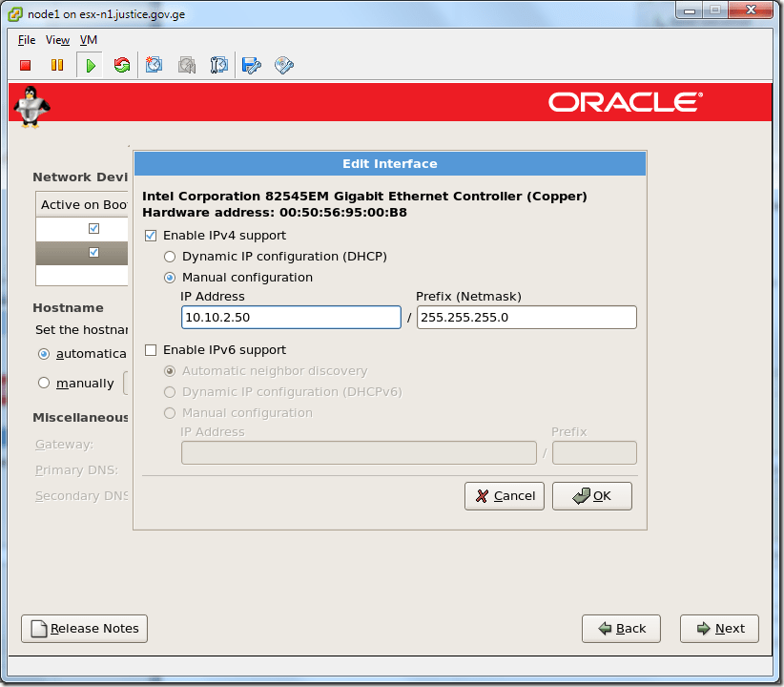The image size is (784, 687).
Task: Open the Release Notes
Action: pos(84,628)
